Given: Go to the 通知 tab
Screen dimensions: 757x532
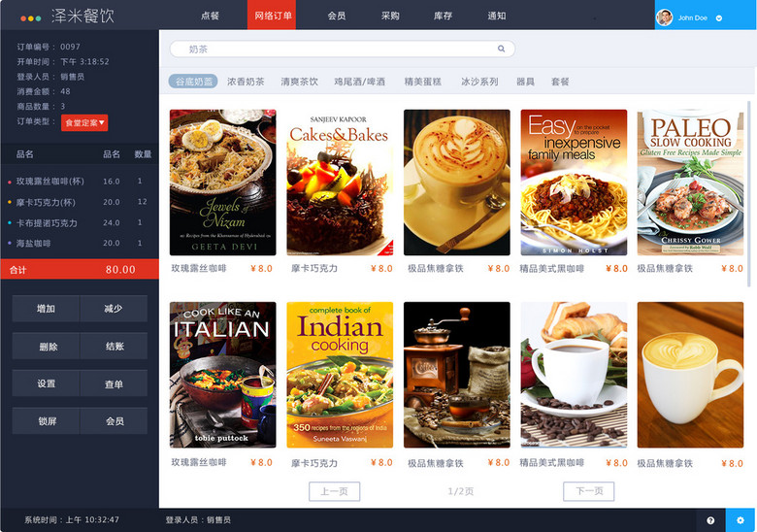Looking at the screenshot, I should tap(496, 16).
